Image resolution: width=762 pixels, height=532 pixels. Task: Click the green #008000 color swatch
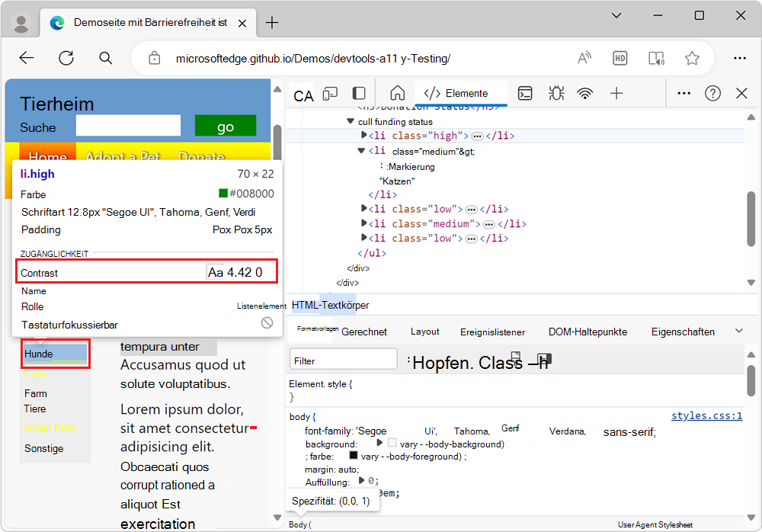coord(223,194)
